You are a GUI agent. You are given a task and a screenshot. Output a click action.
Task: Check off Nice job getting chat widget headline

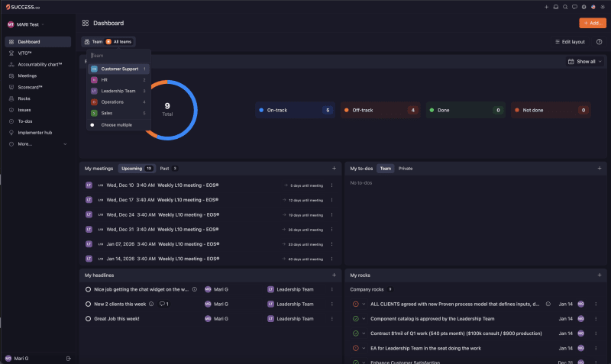88,289
